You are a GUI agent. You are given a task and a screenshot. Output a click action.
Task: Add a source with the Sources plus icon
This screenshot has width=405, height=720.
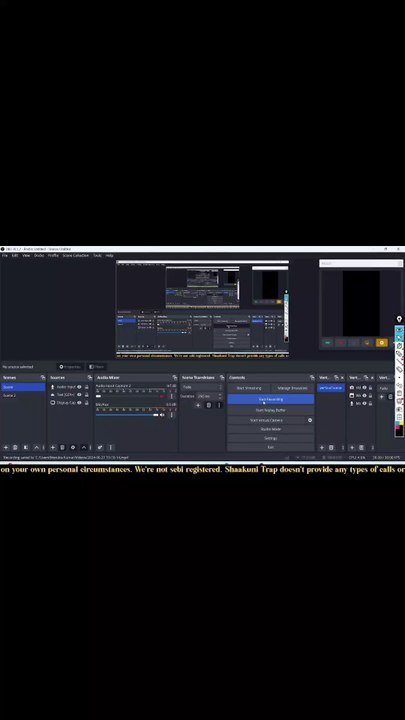coord(52,447)
